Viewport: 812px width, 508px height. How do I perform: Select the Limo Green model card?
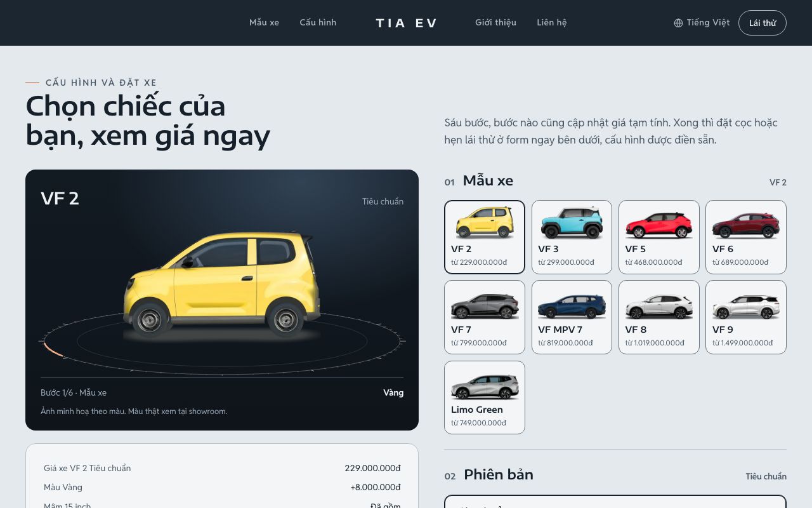click(485, 398)
